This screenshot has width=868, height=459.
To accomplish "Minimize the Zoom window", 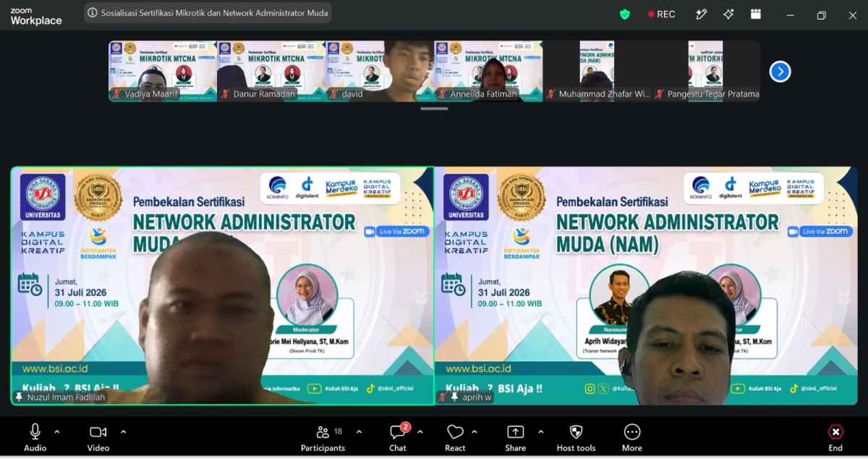I will [790, 14].
